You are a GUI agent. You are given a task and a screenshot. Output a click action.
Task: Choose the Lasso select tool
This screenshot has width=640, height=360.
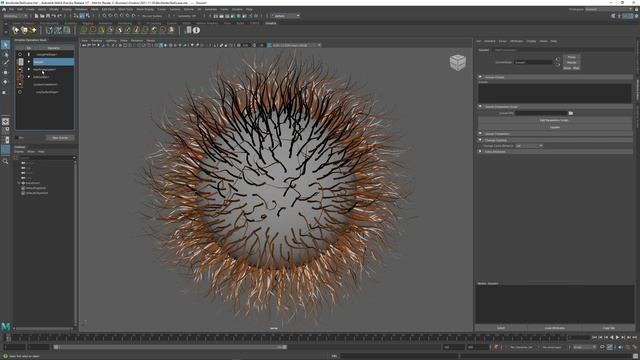click(5, 54)
